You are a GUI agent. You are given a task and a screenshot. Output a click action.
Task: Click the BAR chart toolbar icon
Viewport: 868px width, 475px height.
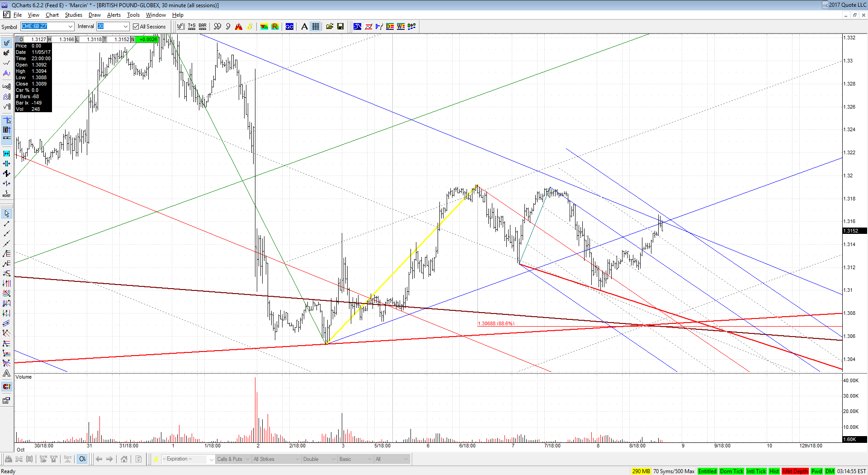click(x=203, y=27)
